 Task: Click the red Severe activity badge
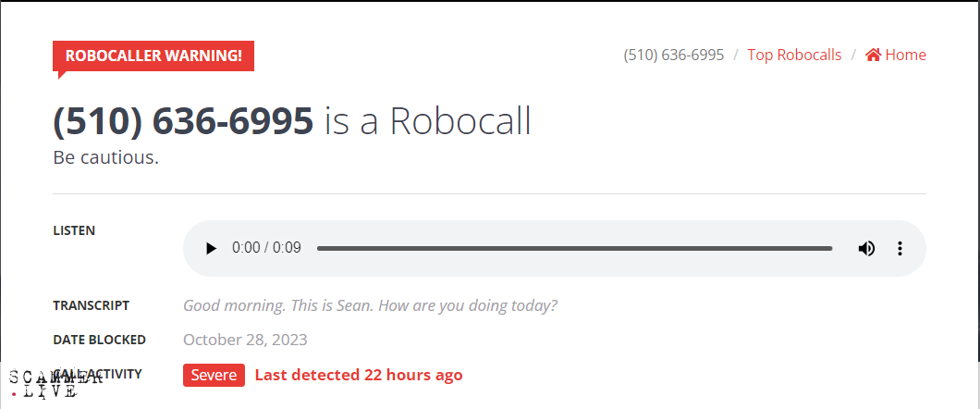[214, 376]
